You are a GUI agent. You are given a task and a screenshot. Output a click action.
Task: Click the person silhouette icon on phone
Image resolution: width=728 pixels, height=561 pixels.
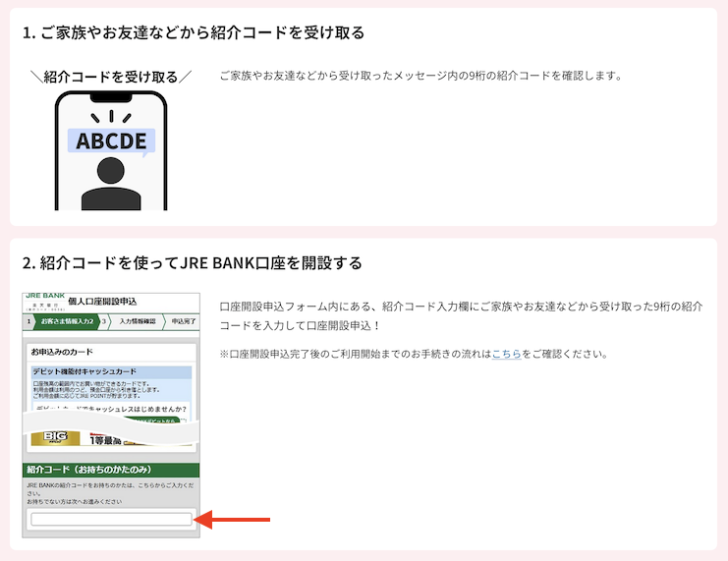click(110, 182)
